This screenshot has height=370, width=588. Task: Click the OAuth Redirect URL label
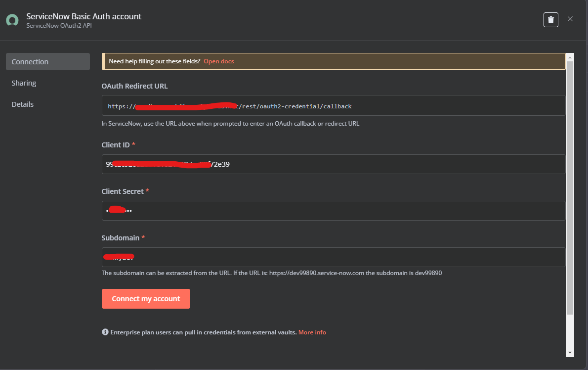pyautogui.click(x=134, y=86)
